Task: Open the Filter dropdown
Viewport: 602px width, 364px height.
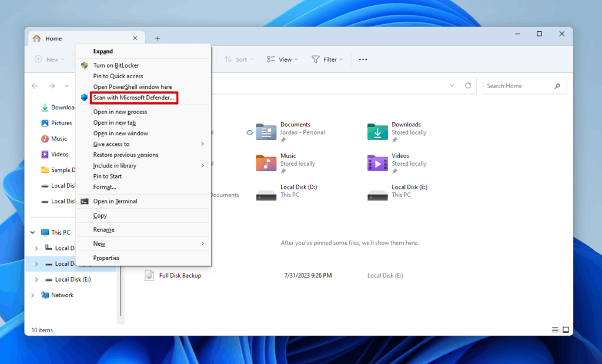Action: pos(327,59)
